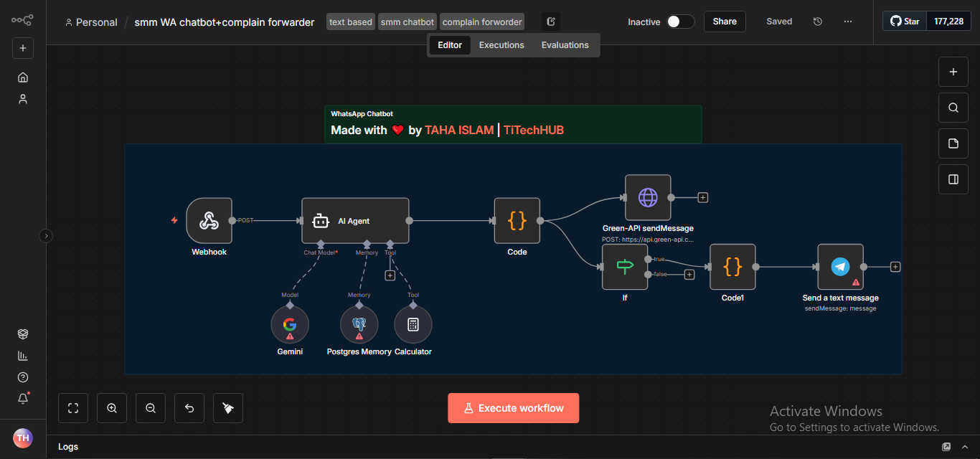Switch to the Evaluations tab
This screenshot has width=980, height=459.
[565, 45]
